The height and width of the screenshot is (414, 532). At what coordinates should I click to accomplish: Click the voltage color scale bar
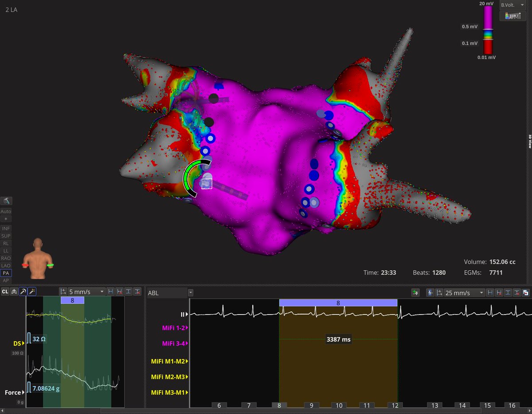pyautogui.click(x=487, y=30)
